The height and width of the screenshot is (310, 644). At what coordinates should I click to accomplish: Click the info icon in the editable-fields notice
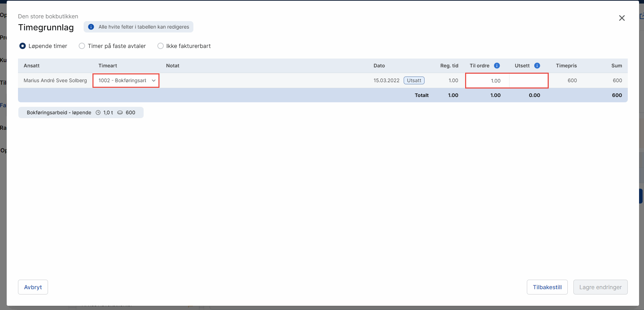(x=91, y=27)
